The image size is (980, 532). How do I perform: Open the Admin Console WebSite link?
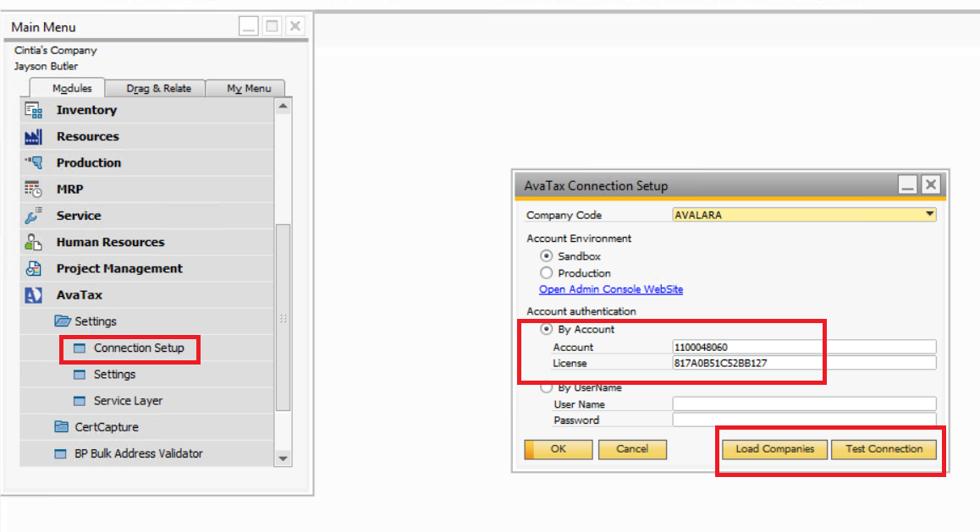point(611,289)
